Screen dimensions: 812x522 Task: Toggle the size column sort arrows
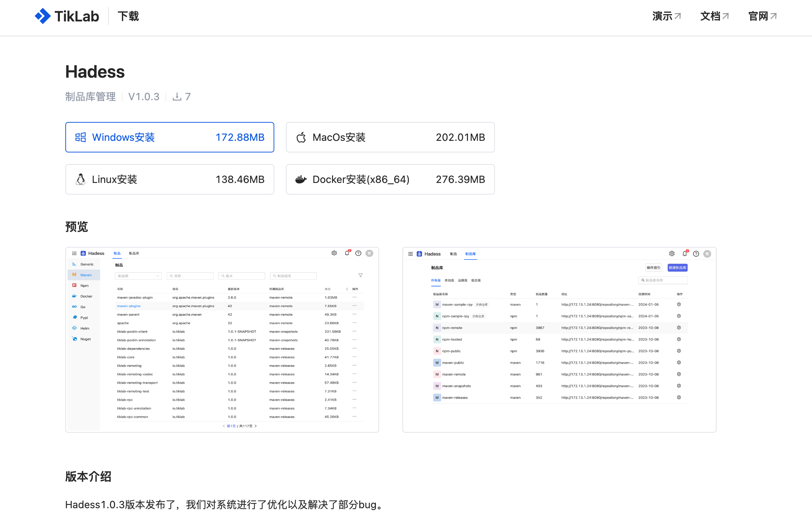point(346,289)
